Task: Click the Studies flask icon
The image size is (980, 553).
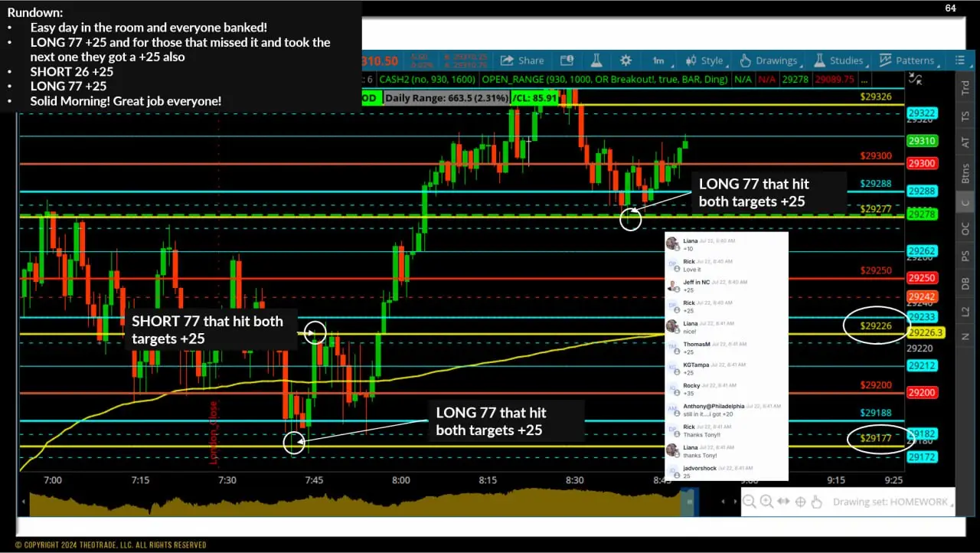Action: pyautogui.click(x=819, y=61)
